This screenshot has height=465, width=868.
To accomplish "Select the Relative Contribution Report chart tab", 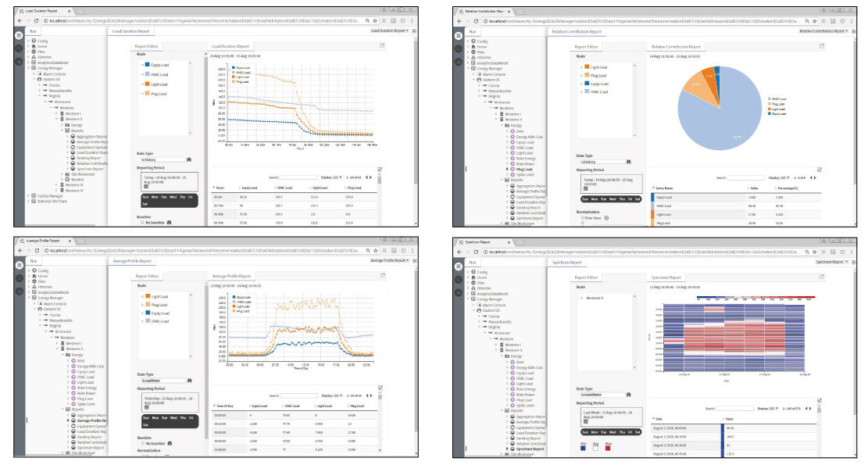I will coord(676,47).
